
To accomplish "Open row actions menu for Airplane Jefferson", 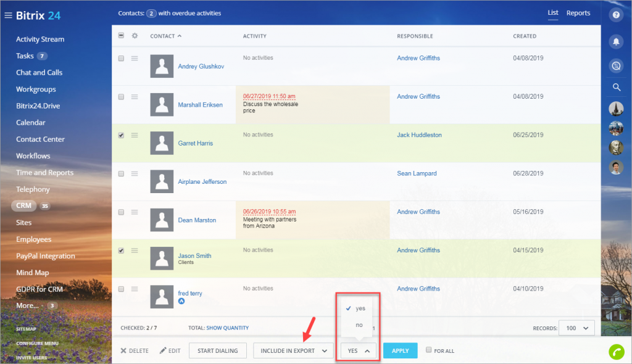I will (135, 174).
